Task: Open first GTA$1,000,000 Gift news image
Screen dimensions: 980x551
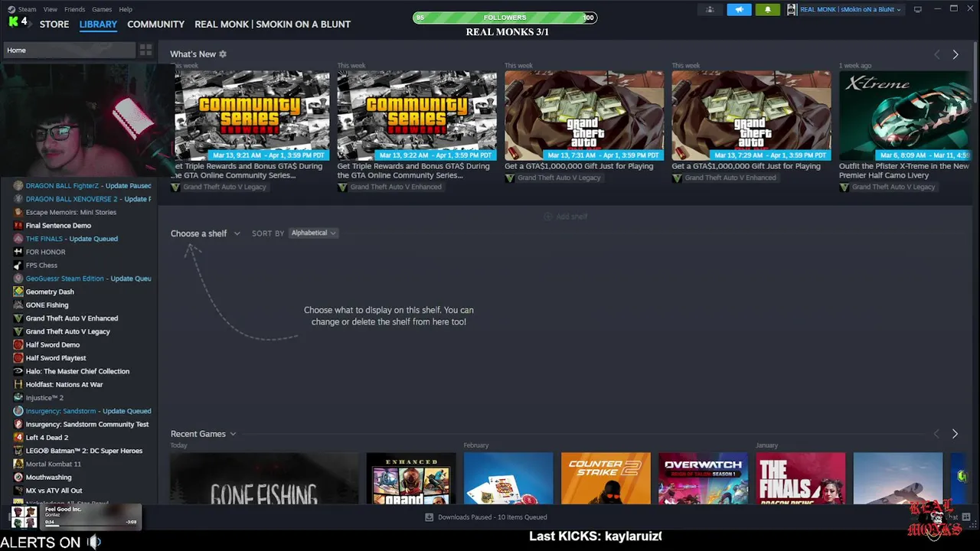Action: [x=584, y=116]
